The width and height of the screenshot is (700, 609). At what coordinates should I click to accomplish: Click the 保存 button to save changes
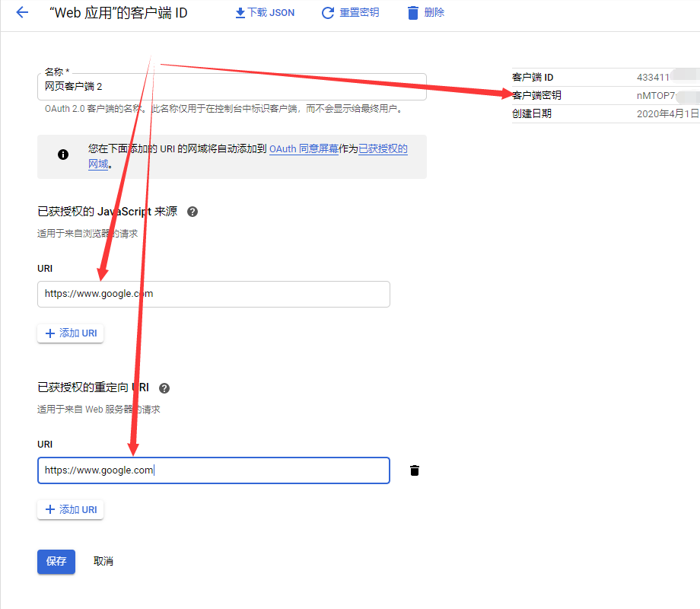coord(56,561)
